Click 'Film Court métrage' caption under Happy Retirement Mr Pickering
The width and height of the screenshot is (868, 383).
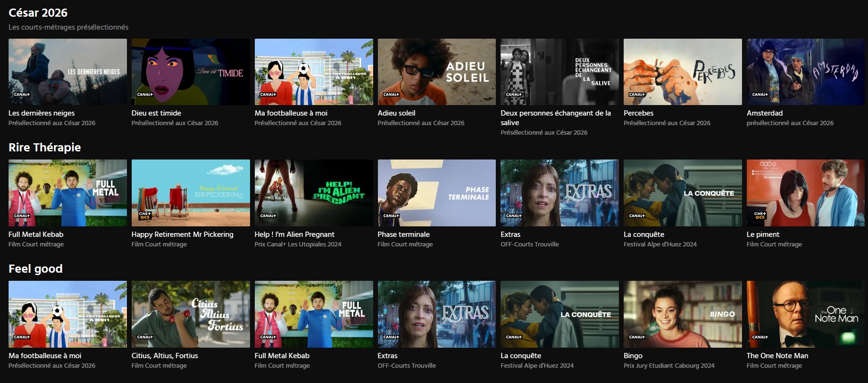coord(159,245)
